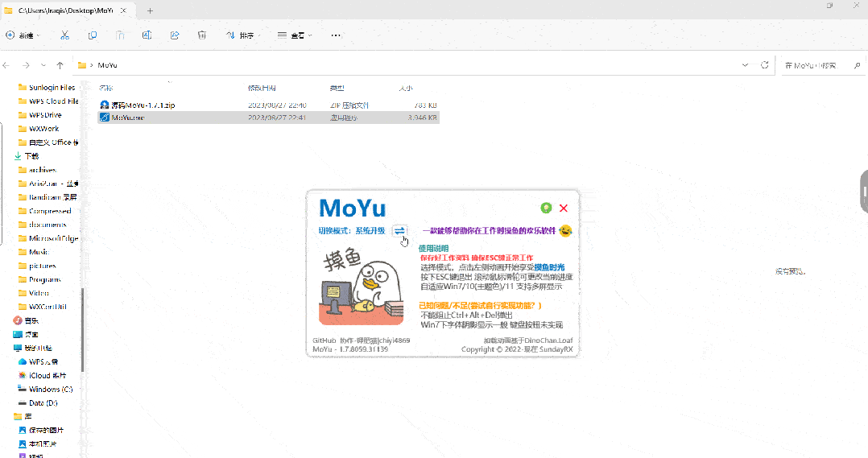Screen dimensions: 868x458
Task: Click the 切换模式: 系统升级 label
Action: tap(352, 231)
